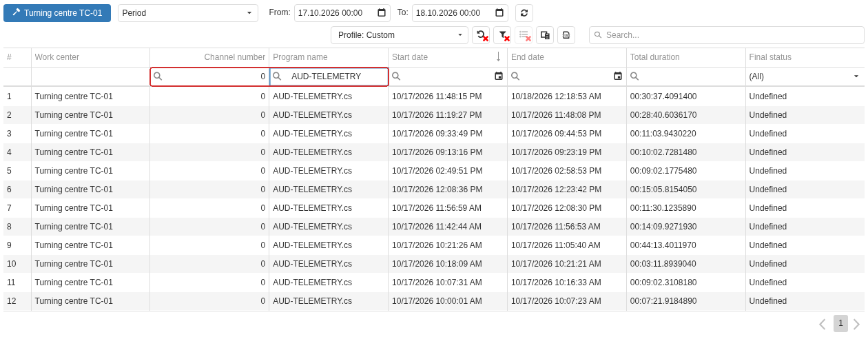Select duration 00:30:37.4091400 cell
868x339 pixels.
tap(686, 96)
